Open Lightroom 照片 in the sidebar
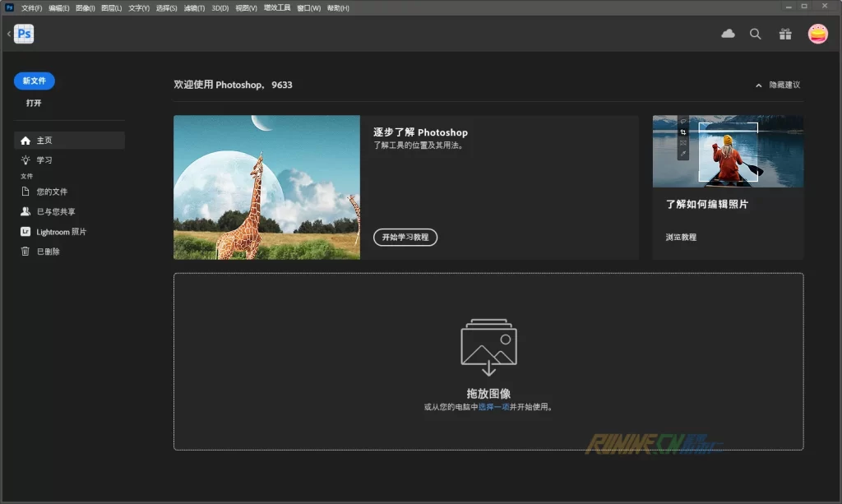 coord(61,232)
